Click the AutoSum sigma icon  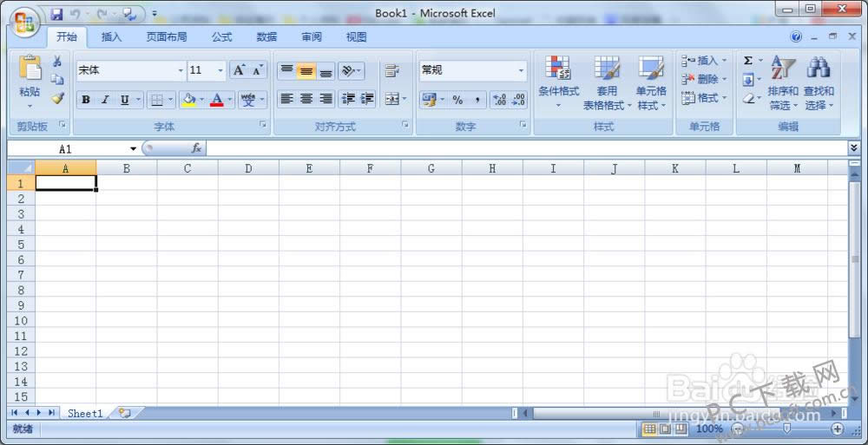click(748, 61)
